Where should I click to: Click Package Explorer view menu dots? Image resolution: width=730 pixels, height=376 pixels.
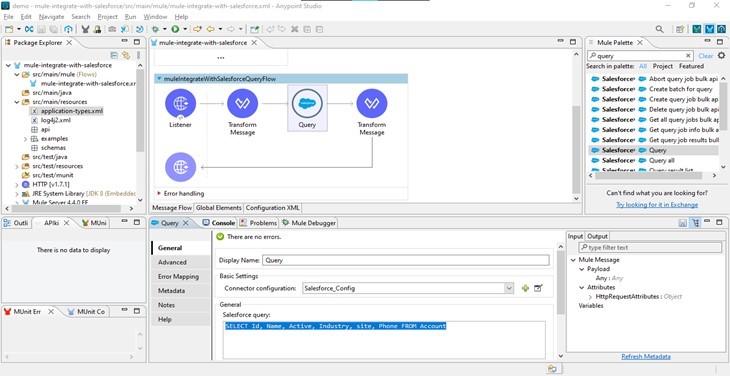pyautogui.click(x=138, y=55)
